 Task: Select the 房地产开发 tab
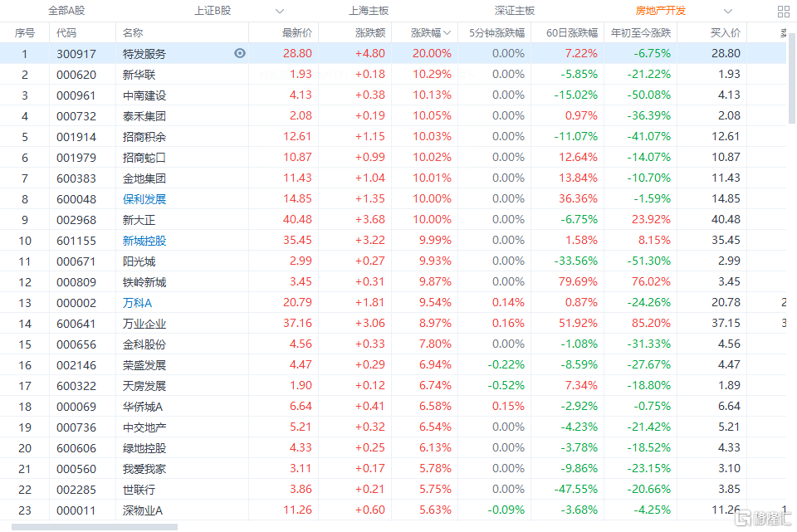(660, 11)
